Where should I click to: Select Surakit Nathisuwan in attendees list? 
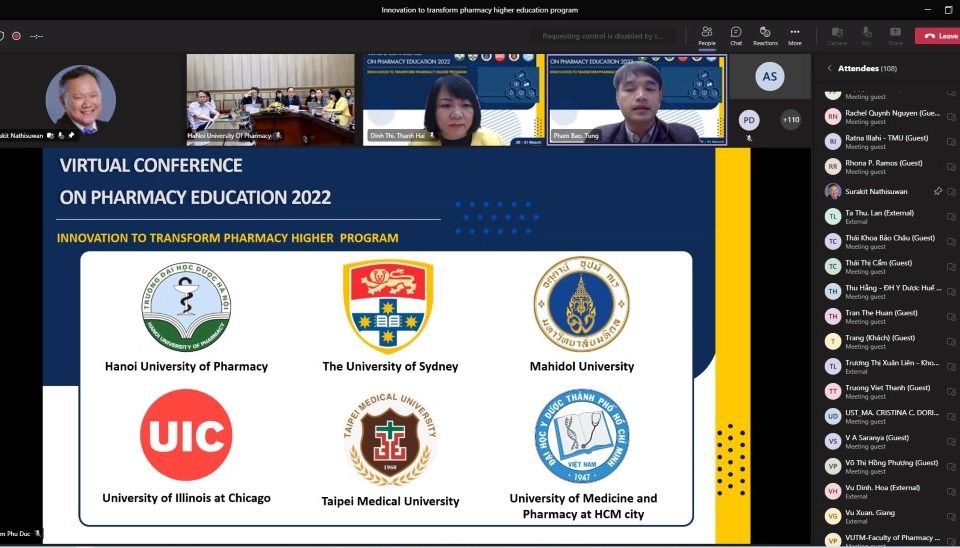[x=886, y=192]
